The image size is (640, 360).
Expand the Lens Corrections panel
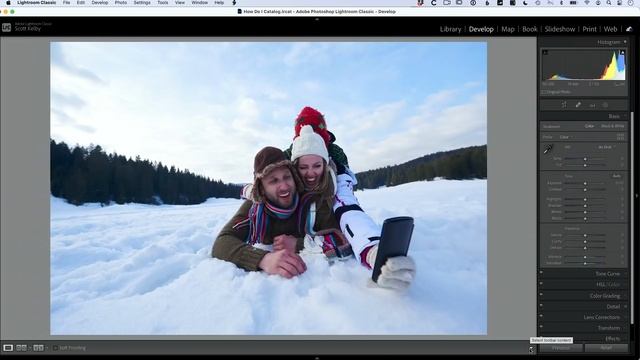[601, 317]
